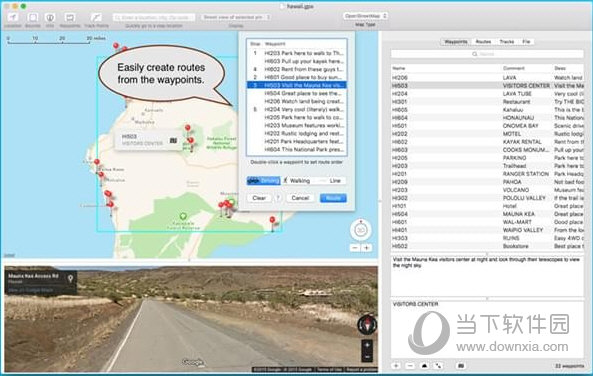Zoom out the map with minus button

click(355, 248)
